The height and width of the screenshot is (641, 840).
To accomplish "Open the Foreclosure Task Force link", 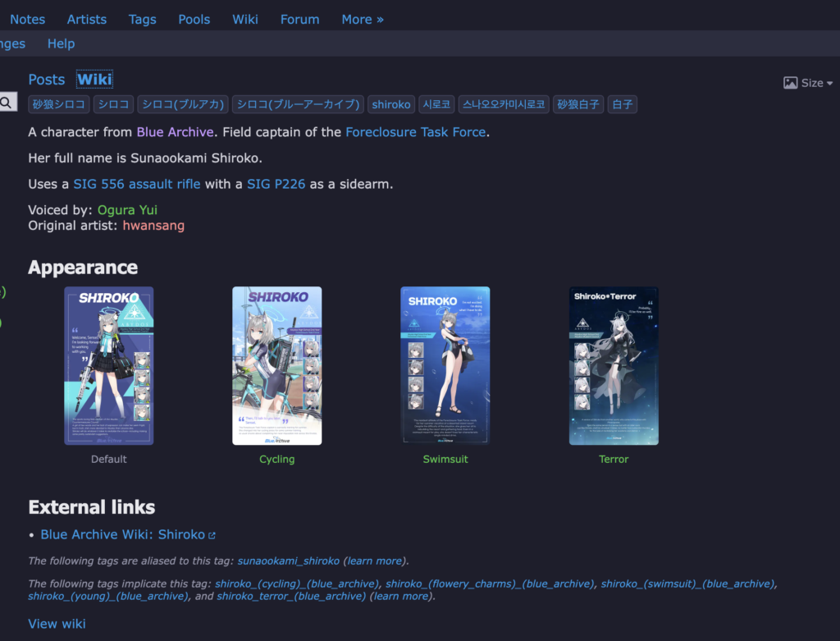I will (x=416, y=132).
